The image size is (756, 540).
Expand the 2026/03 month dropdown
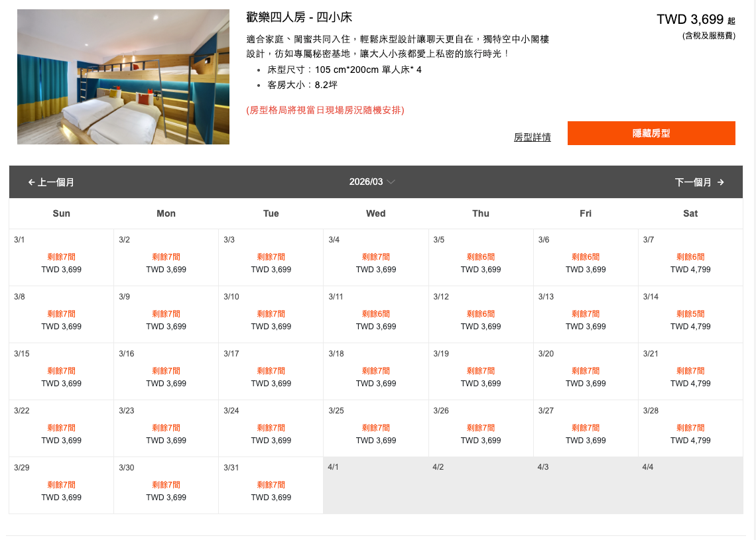click(x=372, y=182)
